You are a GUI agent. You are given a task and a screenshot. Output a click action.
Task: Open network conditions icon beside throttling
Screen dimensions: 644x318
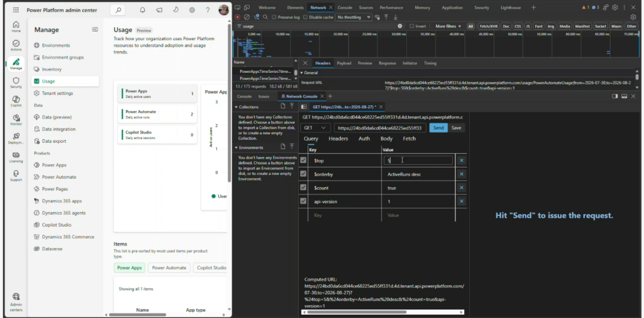click(x=377, y=17)
